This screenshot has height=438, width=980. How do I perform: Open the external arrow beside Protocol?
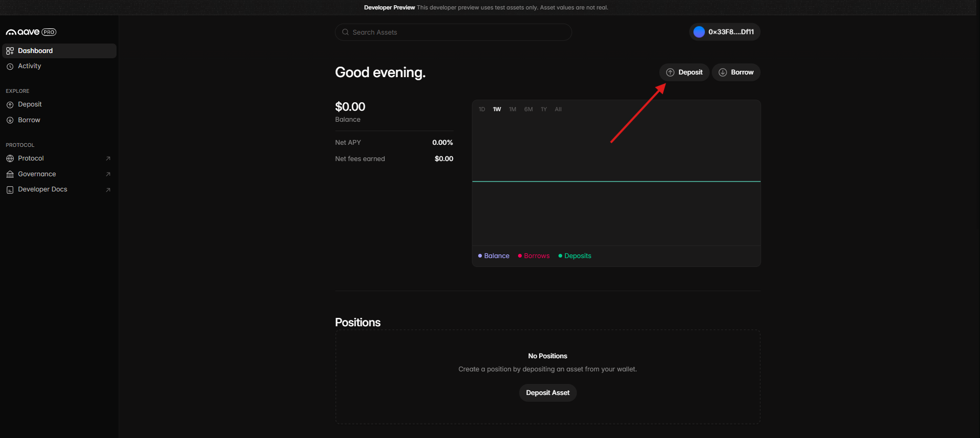[x=108, y=158]
